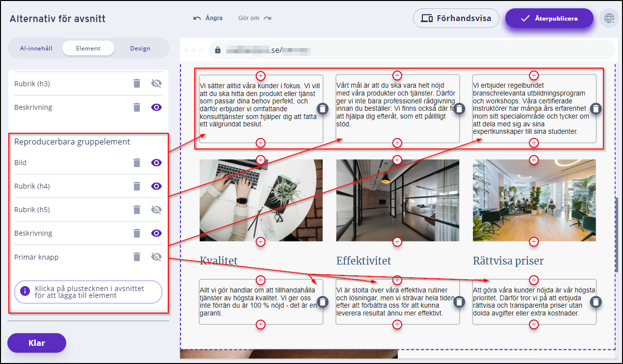Delete the Kvalitet description text box

[322, 302]
